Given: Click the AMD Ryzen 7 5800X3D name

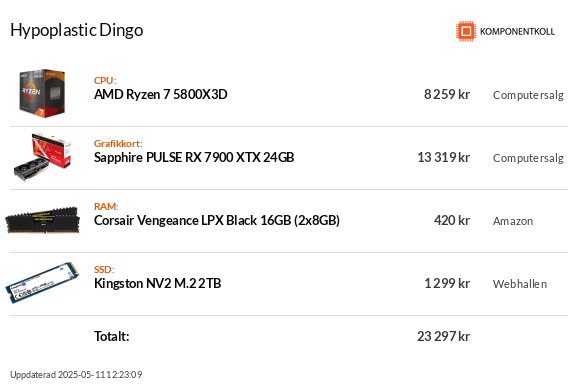Looking at the screenshot, I should (160, 95).
